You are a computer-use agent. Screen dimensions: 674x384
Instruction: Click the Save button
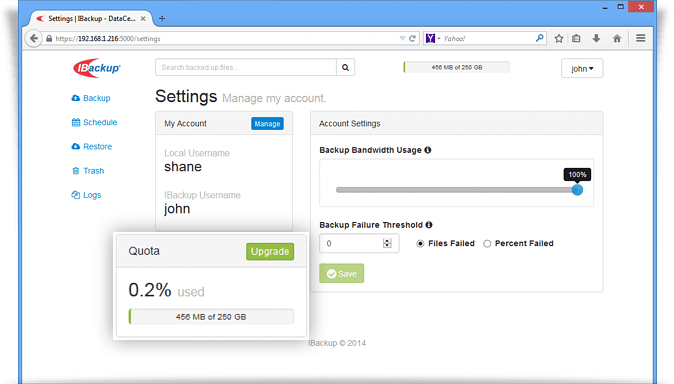point(342,273)
